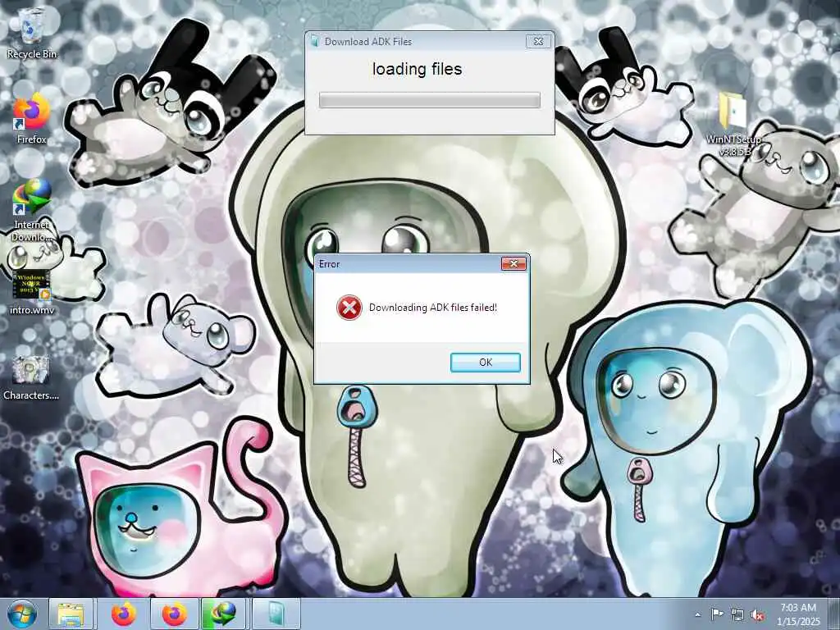Open the muted volume tray icon
Viewport: 840px width, 630px height.
[757, 614]
